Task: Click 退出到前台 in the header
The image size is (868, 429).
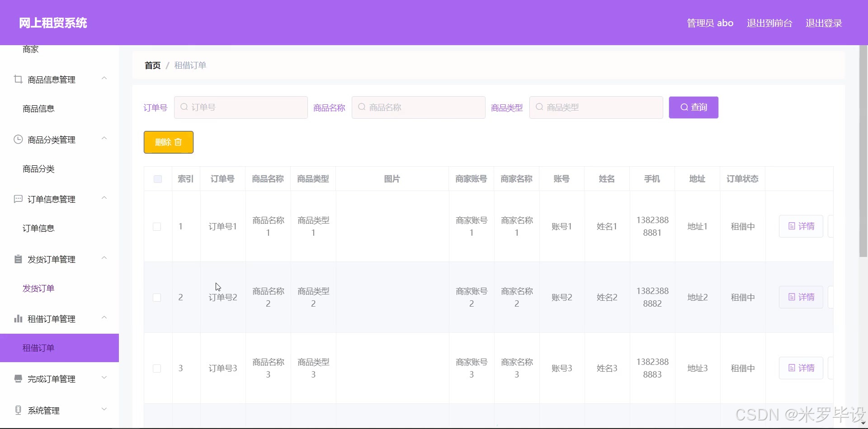Action: coord(769,23)
